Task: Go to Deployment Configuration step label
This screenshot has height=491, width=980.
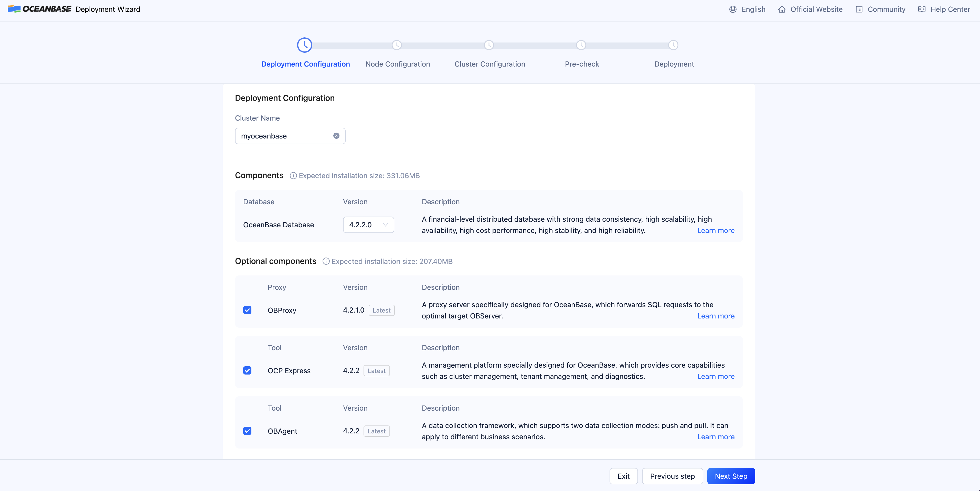Action: pyautogui.click(x=305, y=64)
